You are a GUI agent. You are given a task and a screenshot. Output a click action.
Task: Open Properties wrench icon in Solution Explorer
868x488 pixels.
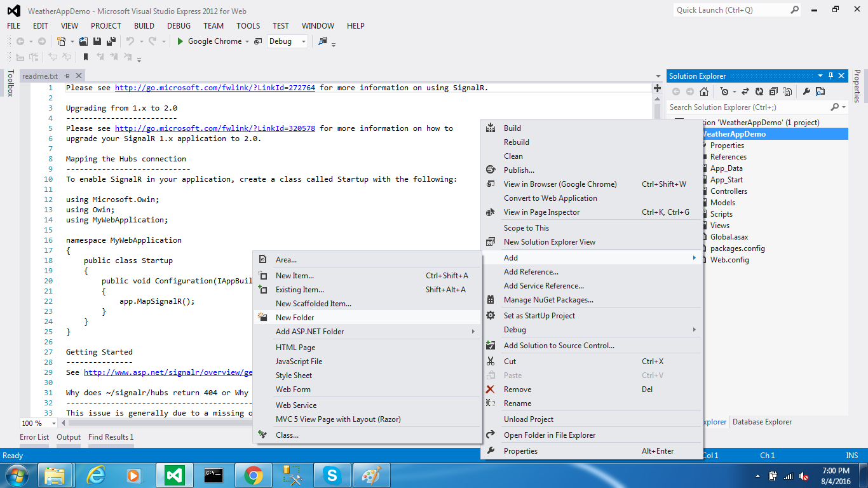(x=806, y=91)
